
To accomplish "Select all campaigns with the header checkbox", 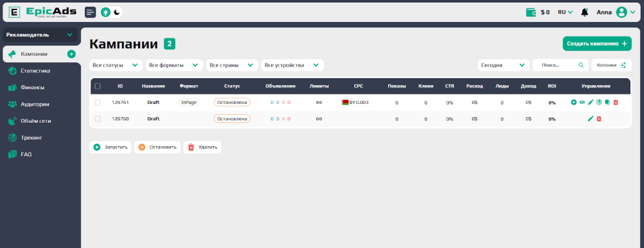I will [97, 86].
